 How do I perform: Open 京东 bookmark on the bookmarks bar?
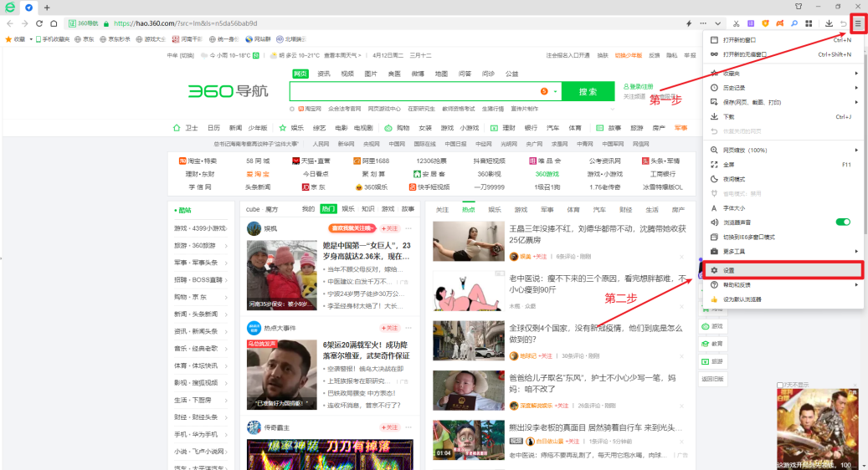[85, 39]
